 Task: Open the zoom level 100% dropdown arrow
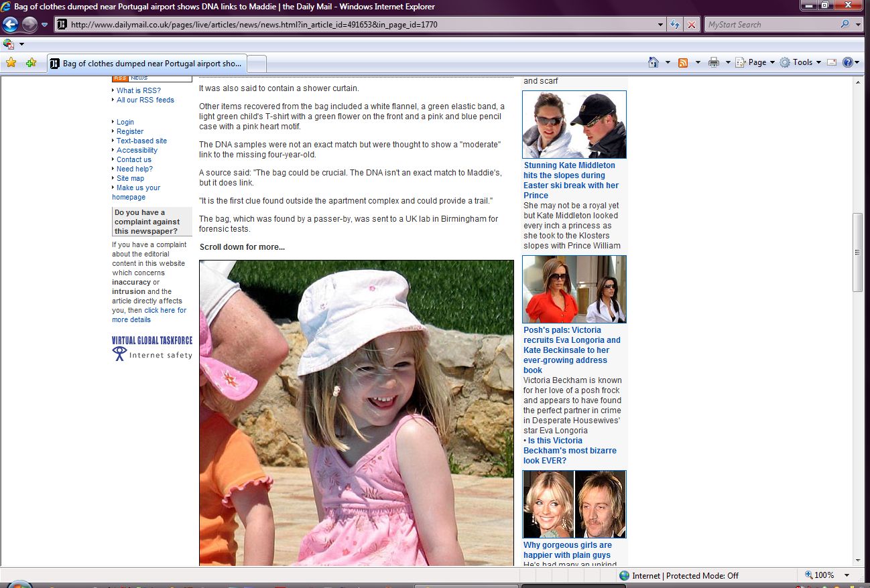coord(847,575)
